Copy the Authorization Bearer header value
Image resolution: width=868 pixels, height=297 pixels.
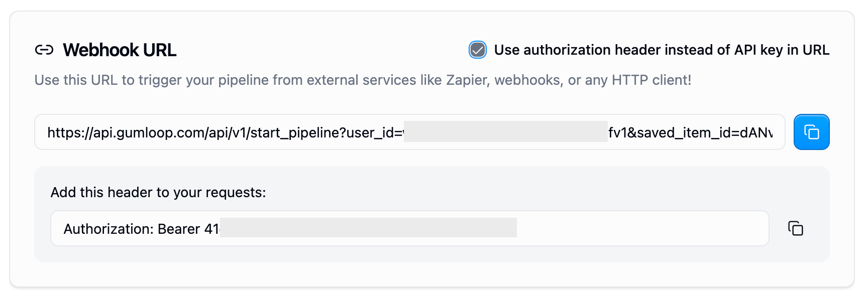click(795, 228)
